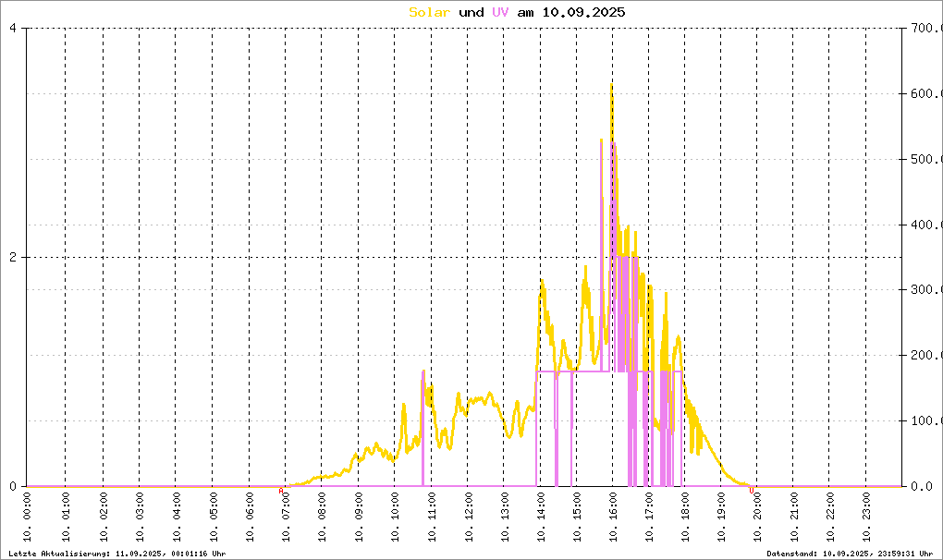The height and width of the screenshot is (560, 943).
Task: Click the right axis value '100.0'
Action: (925, 420)
